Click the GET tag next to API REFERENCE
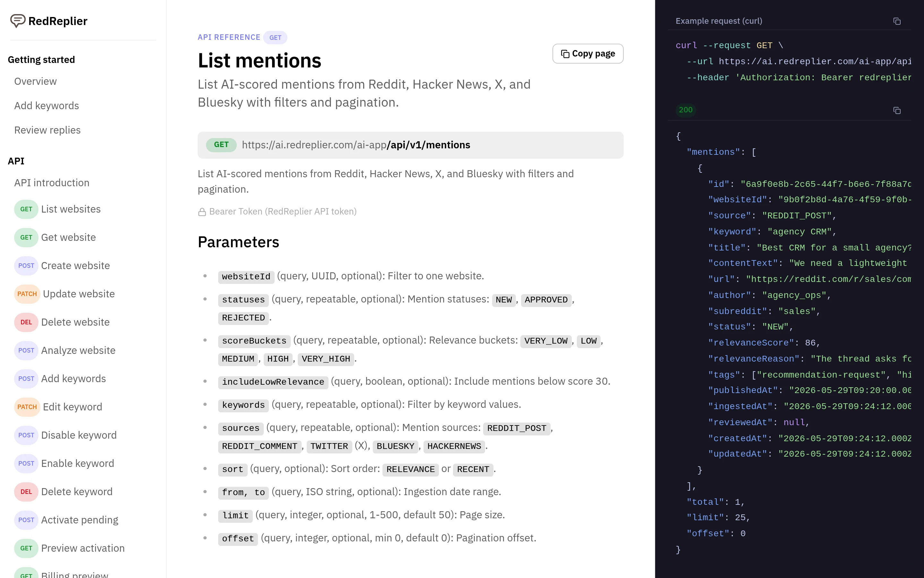924x578 pixels. click(x=275, y=38)
